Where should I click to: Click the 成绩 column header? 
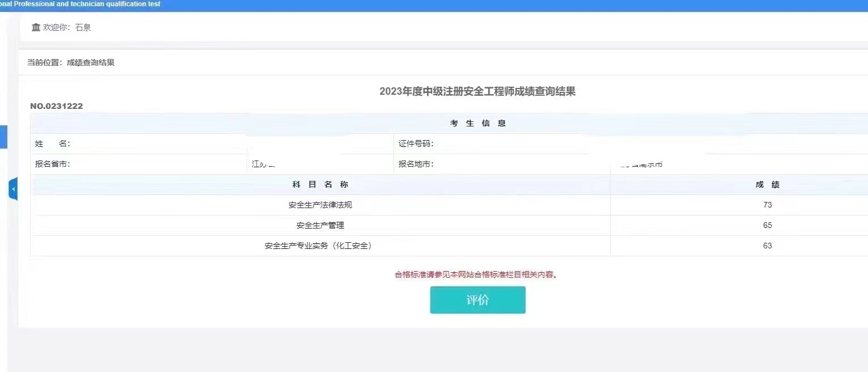[768, 184]
